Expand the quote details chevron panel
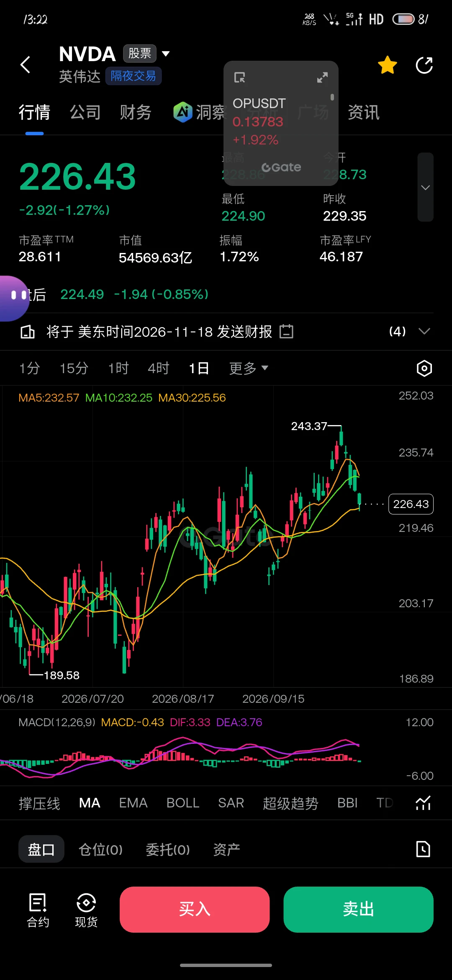The image size is (452, 980). tap(426, 187)
